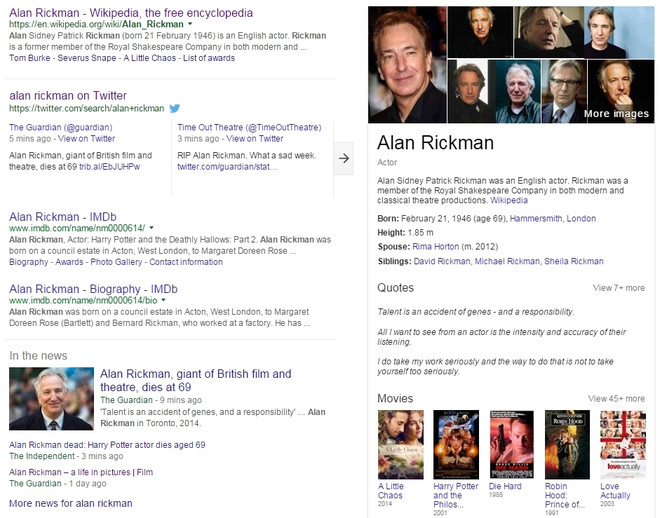660x518 pixels.
Task: Click More news for alan rickman
Action: coord(71,503)
